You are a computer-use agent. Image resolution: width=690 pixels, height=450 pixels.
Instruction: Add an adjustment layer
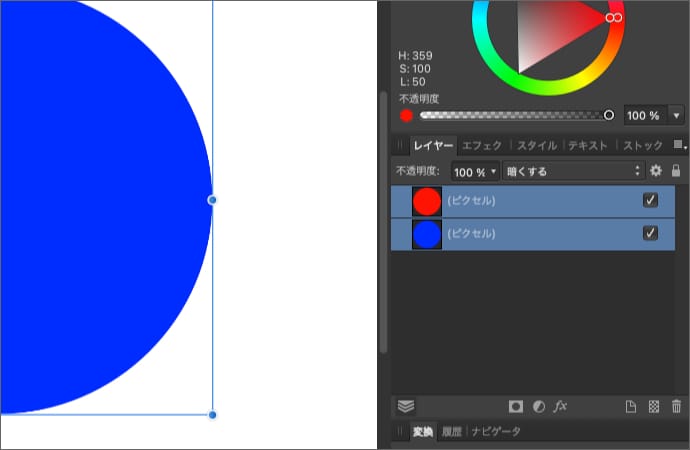click(538, 407)
